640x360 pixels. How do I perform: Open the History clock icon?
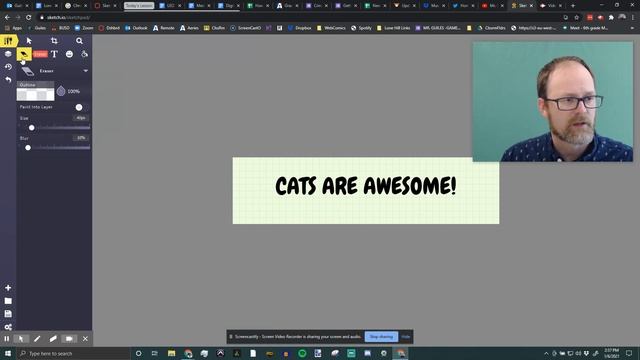click(8, 67)
